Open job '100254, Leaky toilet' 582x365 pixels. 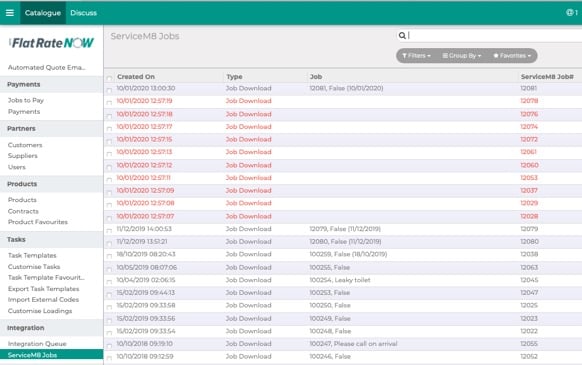pyautogui.click(x=340, y=280)
